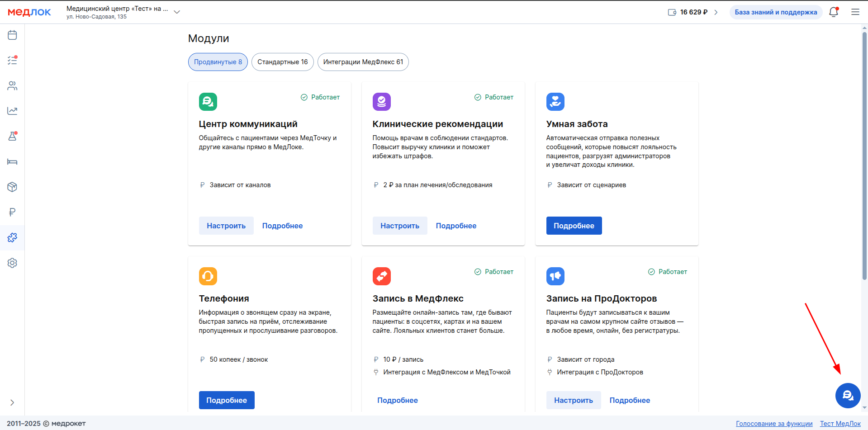Select the Стандартные 16 tab

point(283,62)
